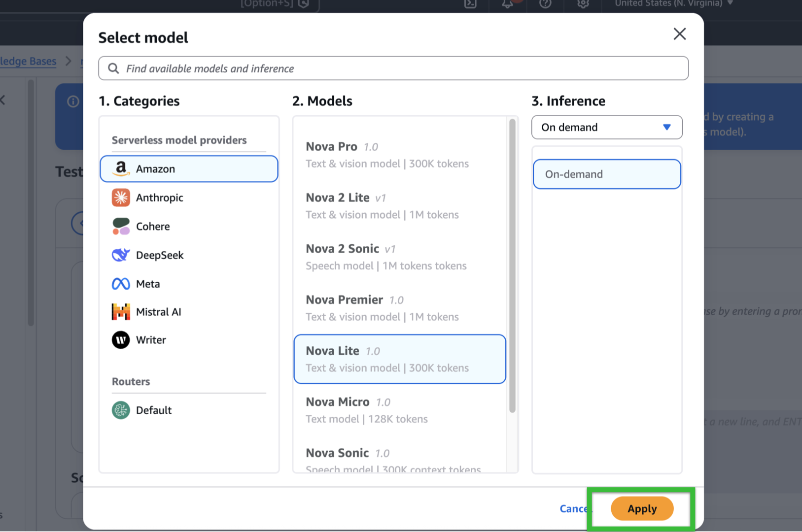Screen dimensions: 802x532
Task: Select the Mistral AI icon
Action: (121, 312)
